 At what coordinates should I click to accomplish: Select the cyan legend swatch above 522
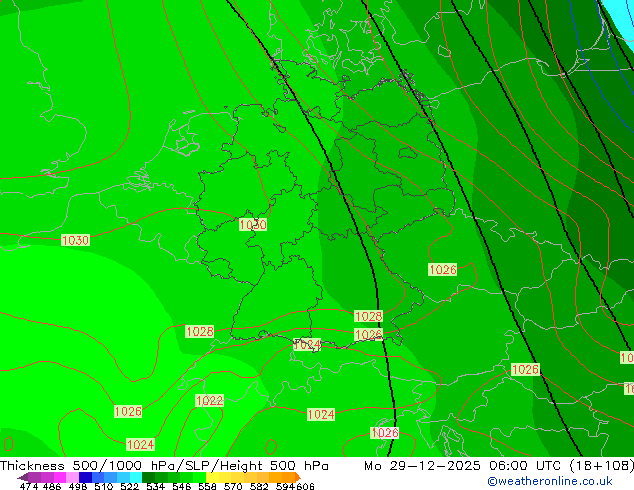coord(136,477)
